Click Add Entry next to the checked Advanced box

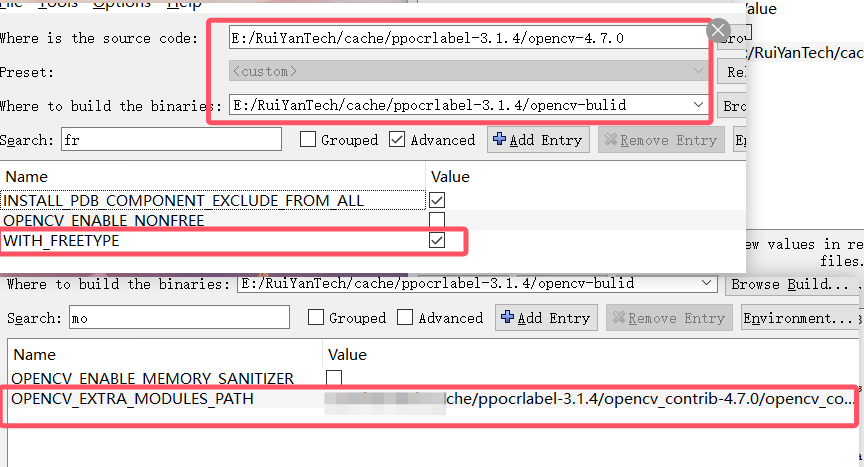(538, 140)
